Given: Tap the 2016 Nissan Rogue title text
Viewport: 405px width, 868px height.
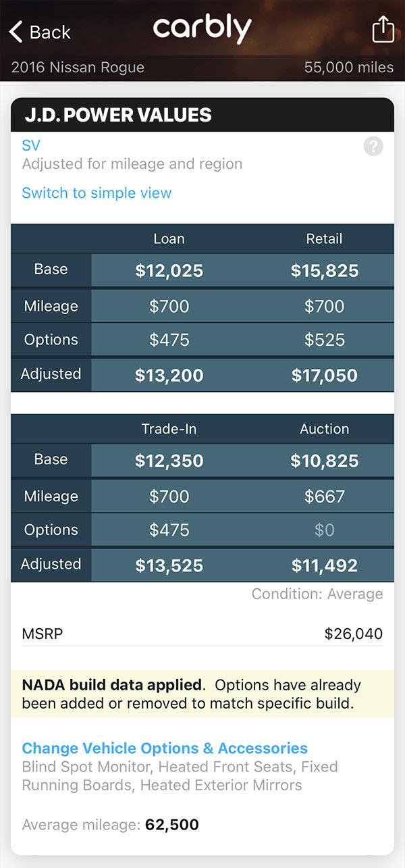Looking at the screenshot, I should point(78,68).
